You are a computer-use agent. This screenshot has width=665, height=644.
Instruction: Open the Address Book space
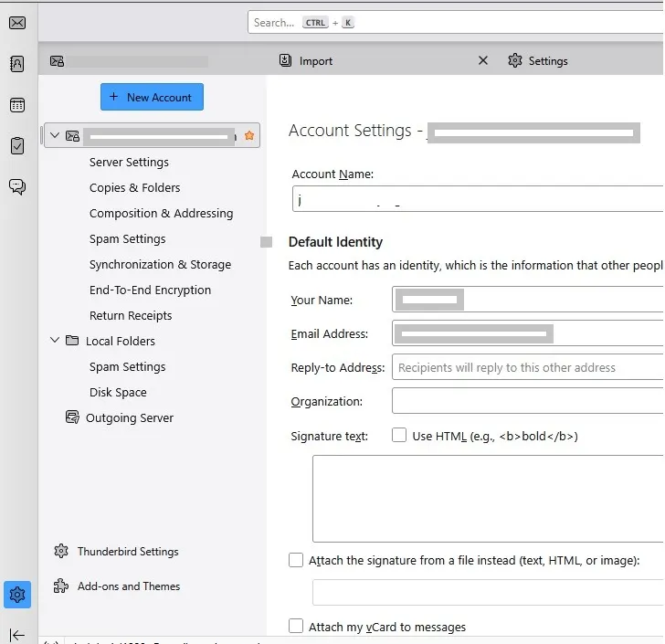pyautogui.click(x=17, y=64)
